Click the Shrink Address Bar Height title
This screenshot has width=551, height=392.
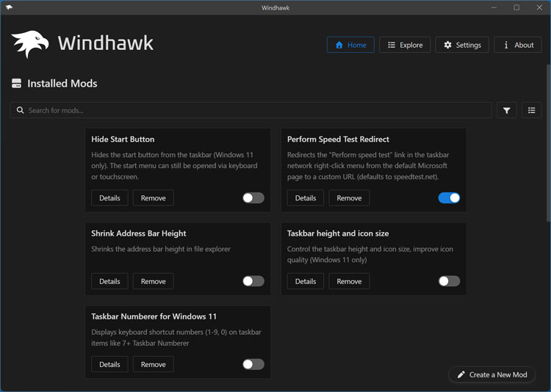click(x=138, y=233)
